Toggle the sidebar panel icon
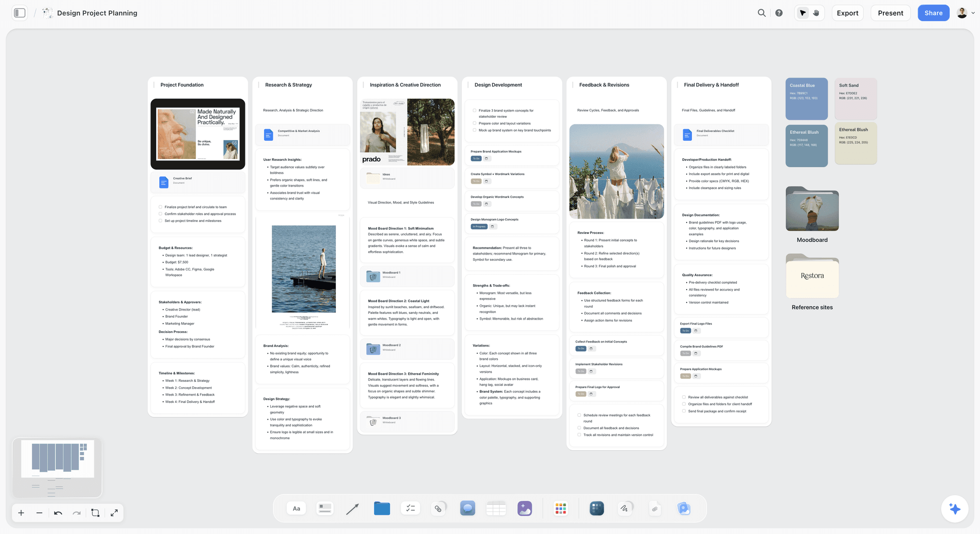 pos(20,13)
